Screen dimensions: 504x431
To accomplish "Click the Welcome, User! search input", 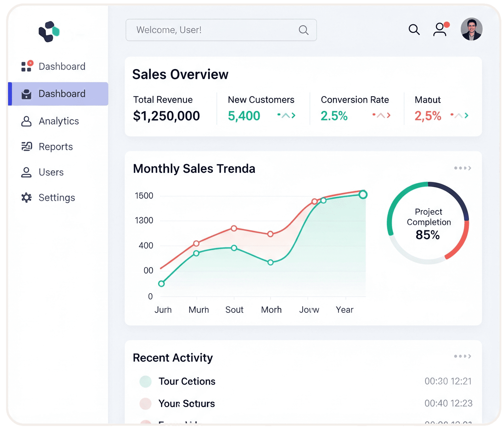I will click(214, 30).
